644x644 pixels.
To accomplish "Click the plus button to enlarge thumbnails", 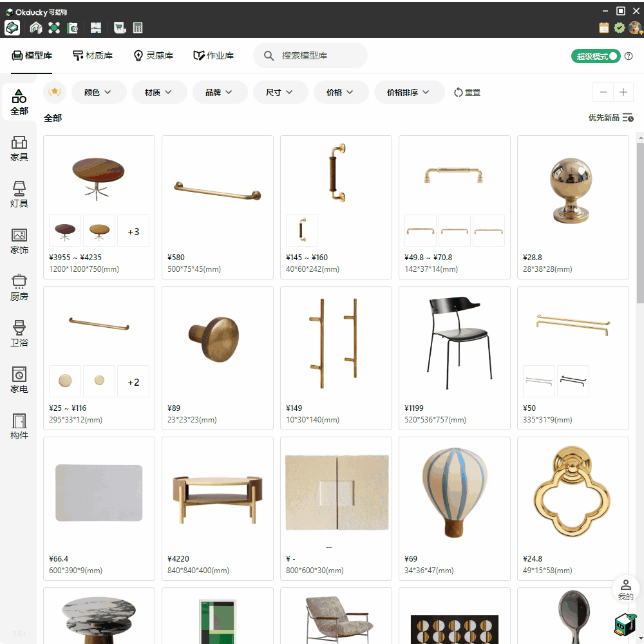I will 623,92.
